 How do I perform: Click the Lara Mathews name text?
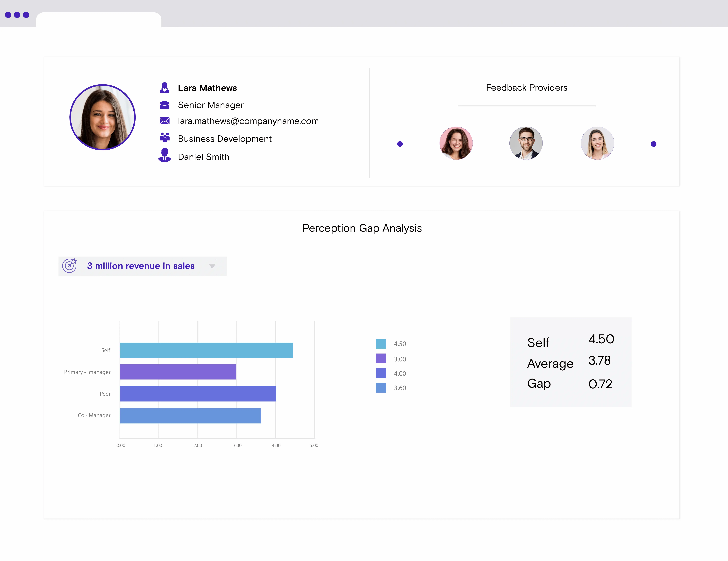[207, 88]
